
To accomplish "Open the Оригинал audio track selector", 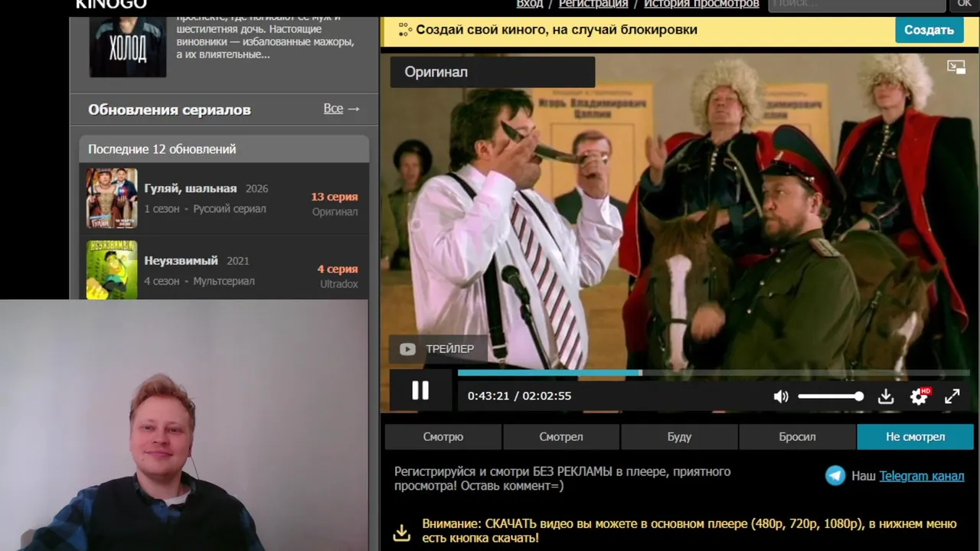I will [x=492, y=72].
